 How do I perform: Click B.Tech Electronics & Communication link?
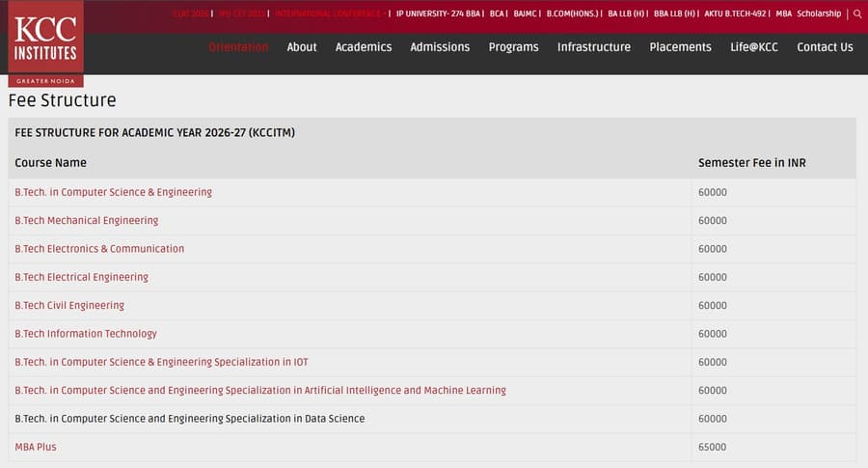(x=99, y=249)
